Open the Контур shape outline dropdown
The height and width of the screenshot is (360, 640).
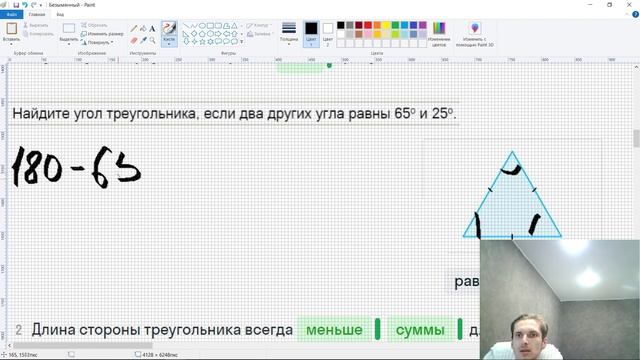259,25
